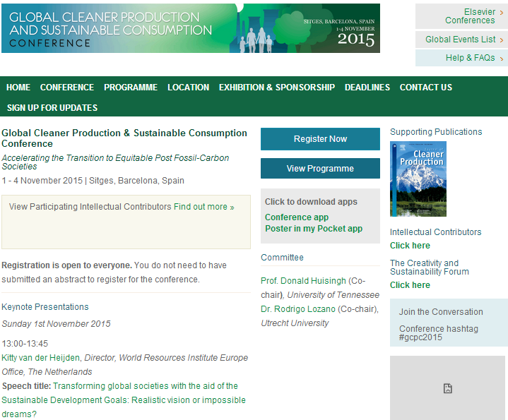Click Sign Up For Updates
This screenshot has height=420, width=508.
tap(52, 108)
